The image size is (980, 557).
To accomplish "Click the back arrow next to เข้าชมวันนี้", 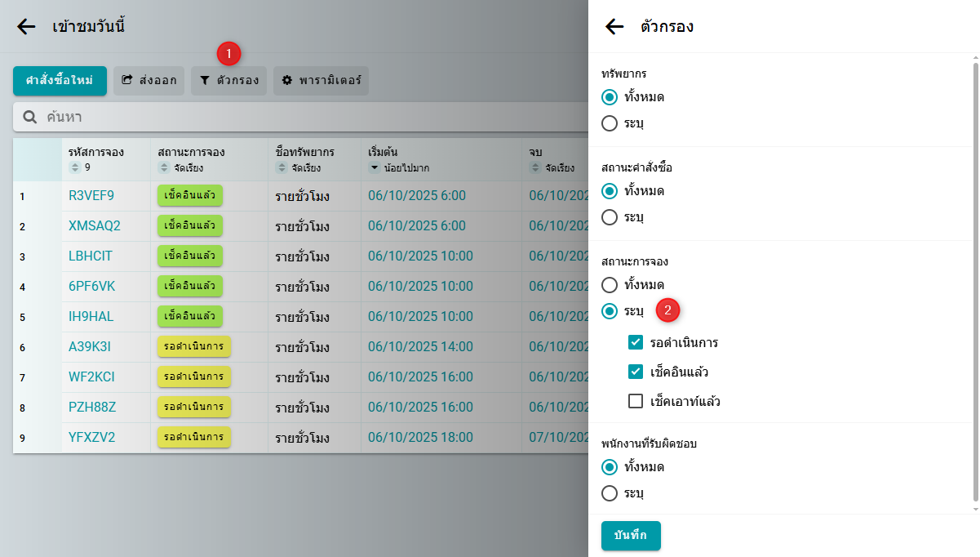I will coord(26,27).
